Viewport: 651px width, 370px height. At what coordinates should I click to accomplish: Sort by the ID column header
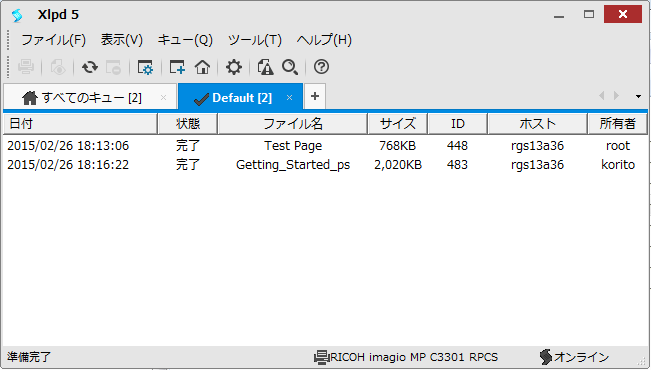click(x=458, y=124)
